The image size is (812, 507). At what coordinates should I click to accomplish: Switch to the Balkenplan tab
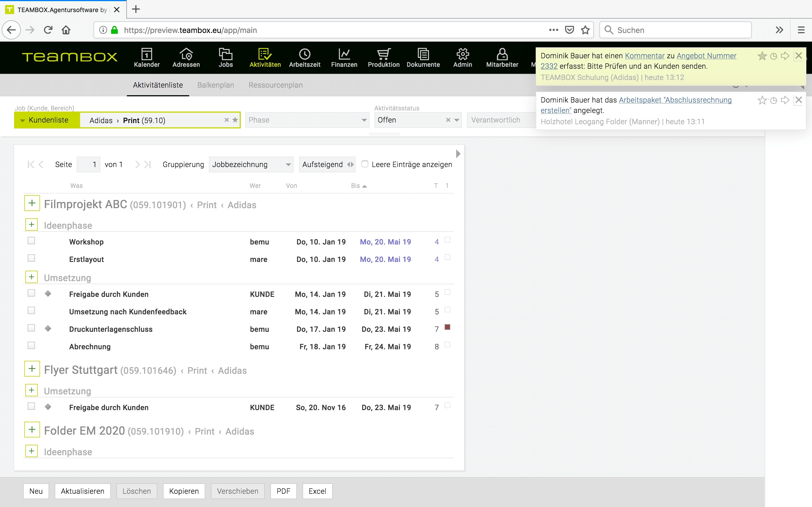[x=215, y=85]
